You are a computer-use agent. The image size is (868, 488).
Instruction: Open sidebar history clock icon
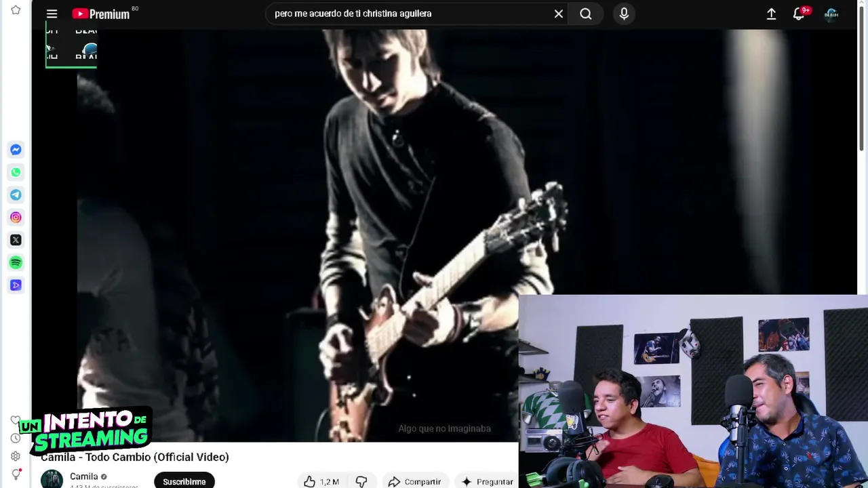point(16,438)
